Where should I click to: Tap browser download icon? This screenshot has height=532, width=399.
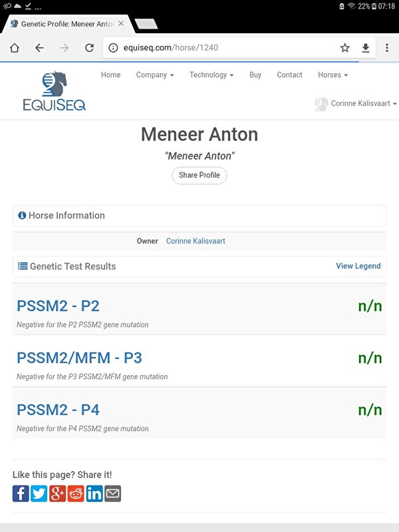[365, 48]
